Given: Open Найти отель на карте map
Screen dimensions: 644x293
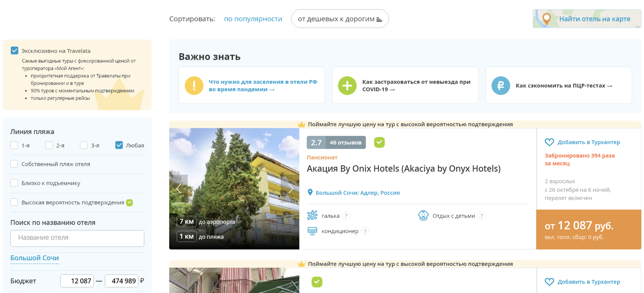Looking at the screenshot, I should click(587, 19).
